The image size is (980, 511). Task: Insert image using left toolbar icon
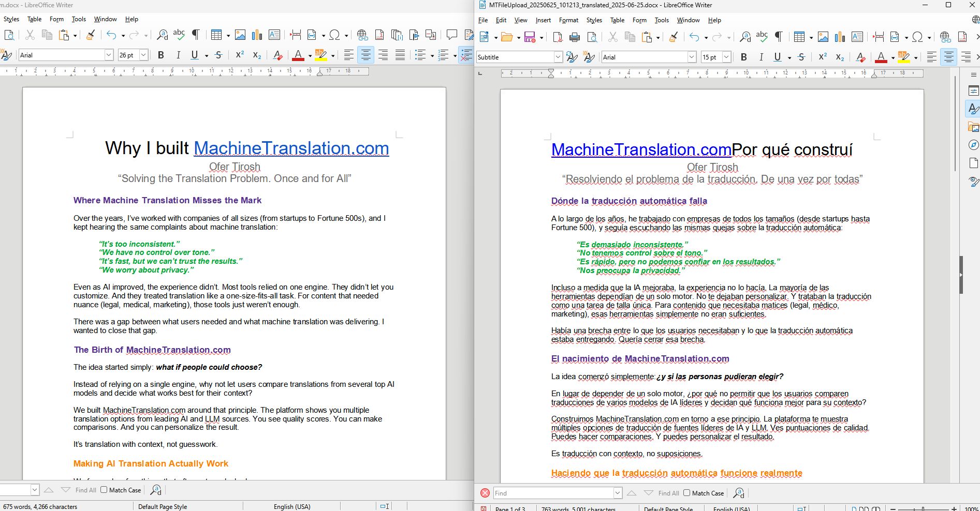(240, 35)
